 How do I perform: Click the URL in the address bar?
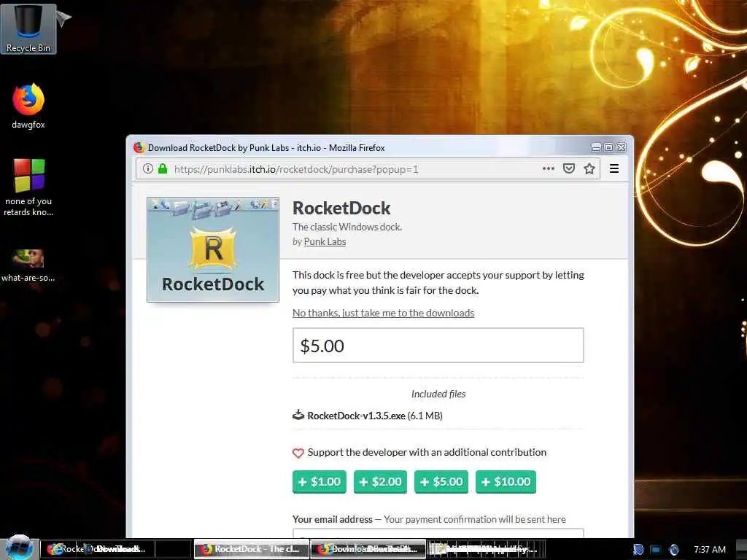[x=296, y=169]
